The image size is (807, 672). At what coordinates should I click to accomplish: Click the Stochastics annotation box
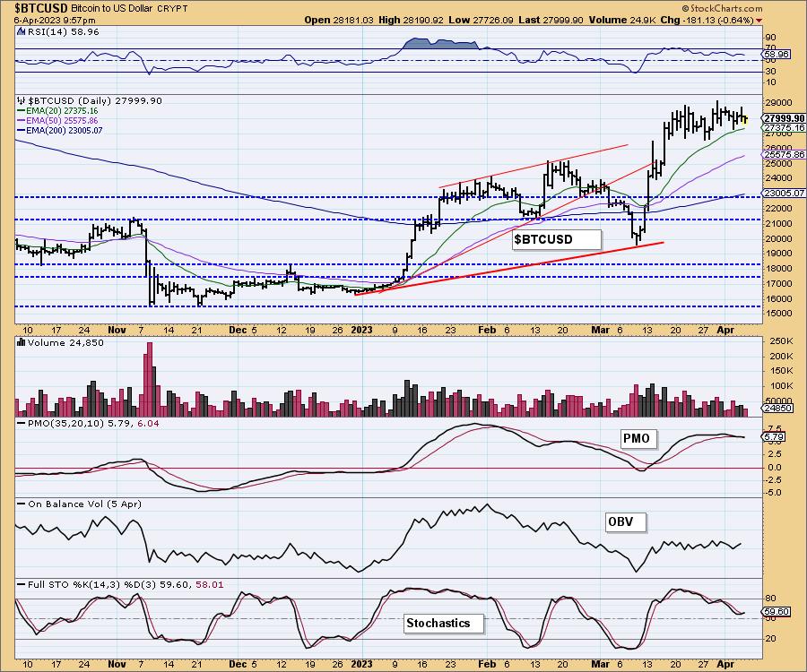[444, 623]
